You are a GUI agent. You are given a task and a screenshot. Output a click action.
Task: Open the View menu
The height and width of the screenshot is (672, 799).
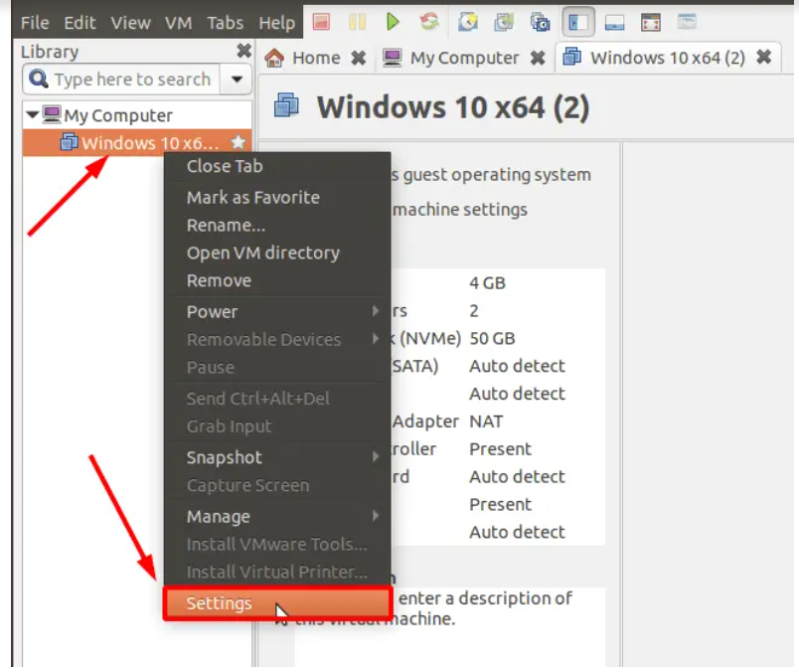(x=131, y=23)
